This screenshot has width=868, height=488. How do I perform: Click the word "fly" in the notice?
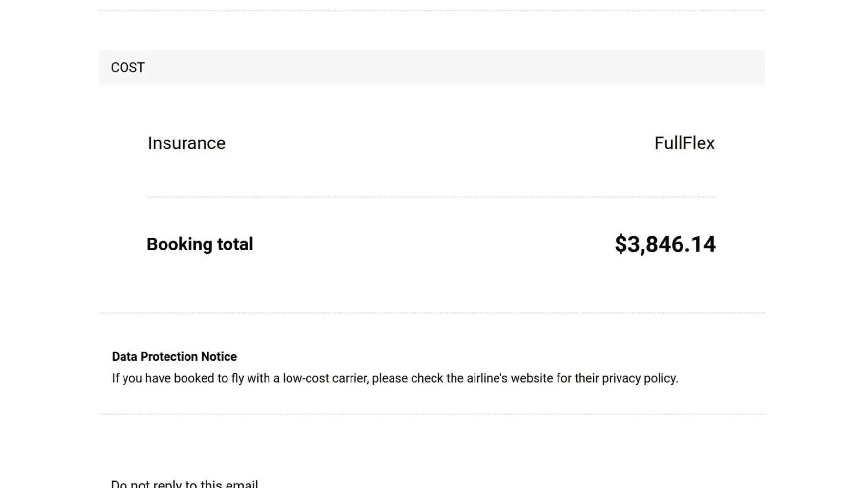[x=237, y=378]
